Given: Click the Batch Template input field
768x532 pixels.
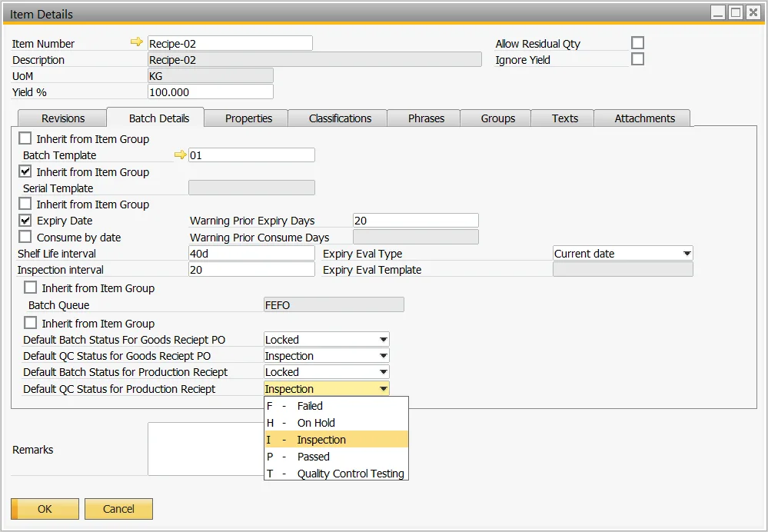Looking at the screenshot, I should [251, 155].
